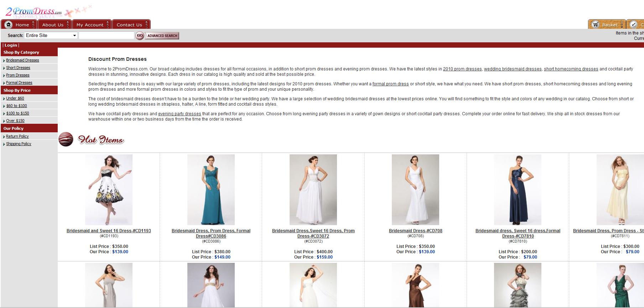The height and width of the screenshot is (308, 644).
Task: Click the $159.00 price for CD3072
Action: (x=324, y=257)
